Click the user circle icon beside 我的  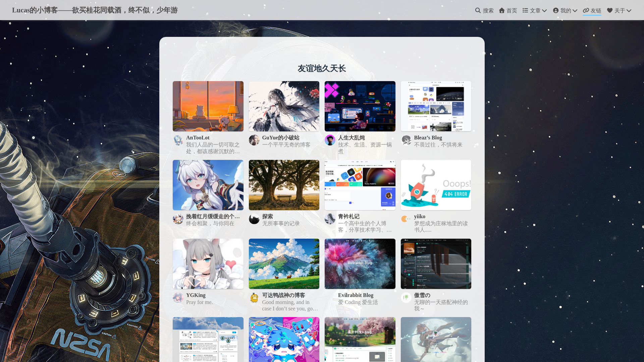tap(556, 10)
